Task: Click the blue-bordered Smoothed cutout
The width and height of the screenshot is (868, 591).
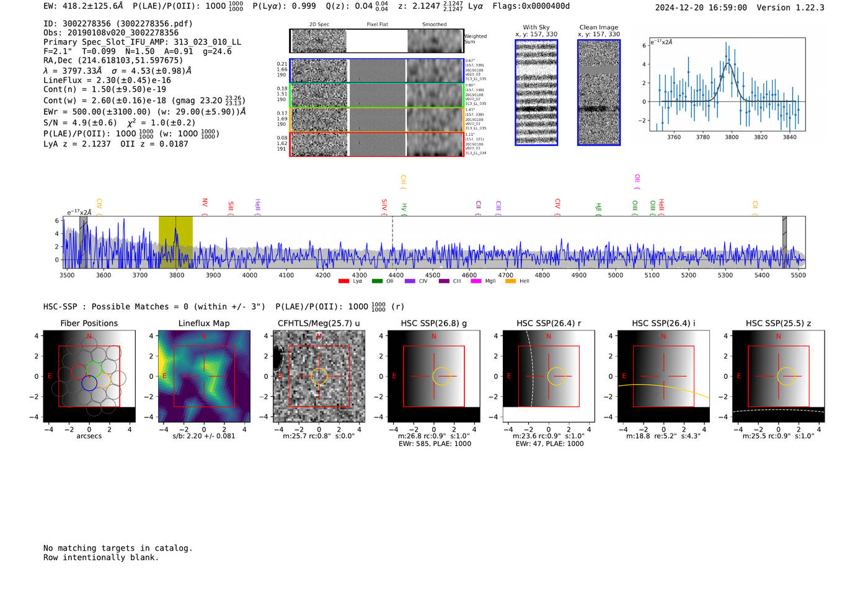Action: point(435,71)
